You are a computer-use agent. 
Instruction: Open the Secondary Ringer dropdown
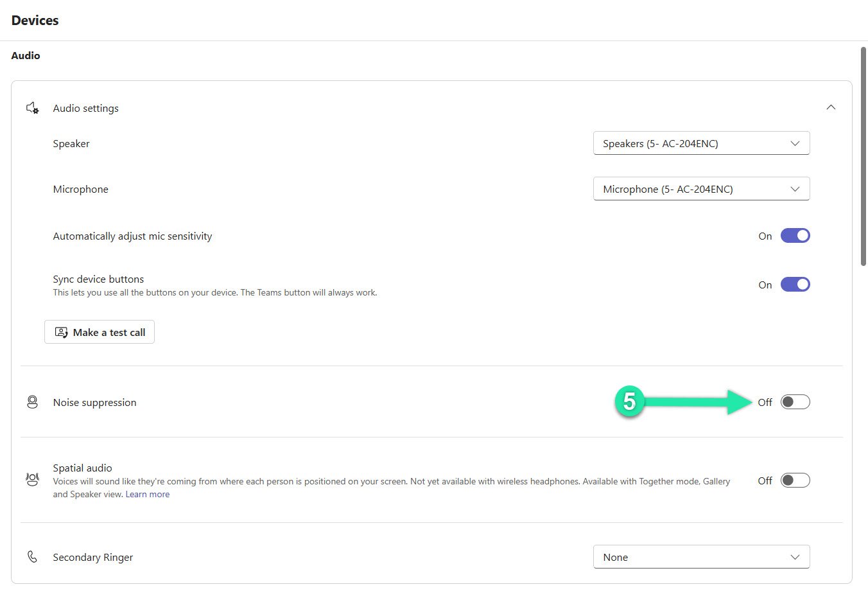click(x=701, y=556)
